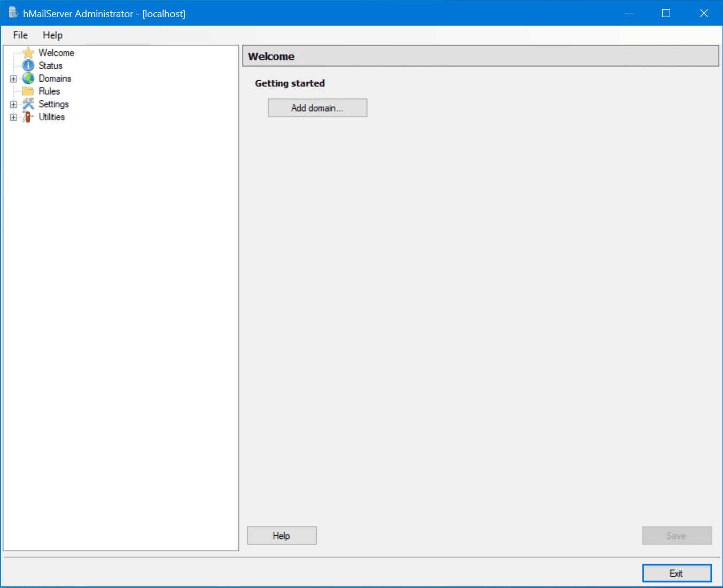The image size is (723, 588).
Task: Click the Welcome header bar
Action: click(480, 56)
